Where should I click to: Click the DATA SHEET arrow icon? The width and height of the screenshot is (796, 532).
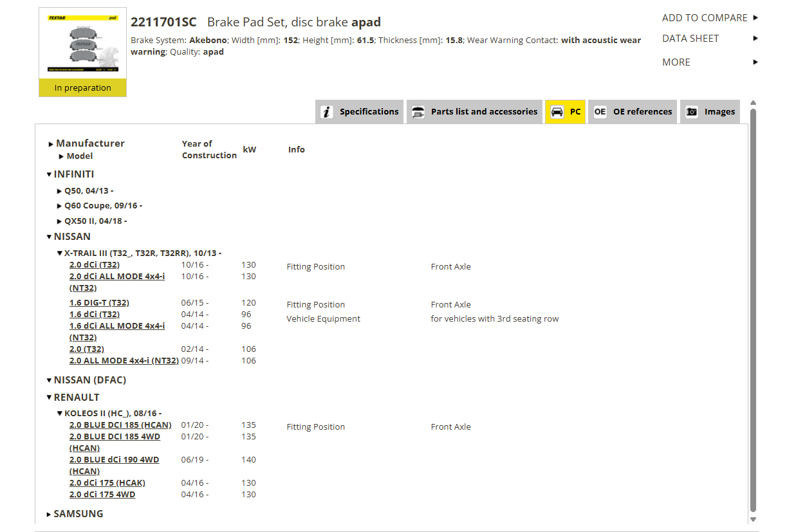point(755,39)
